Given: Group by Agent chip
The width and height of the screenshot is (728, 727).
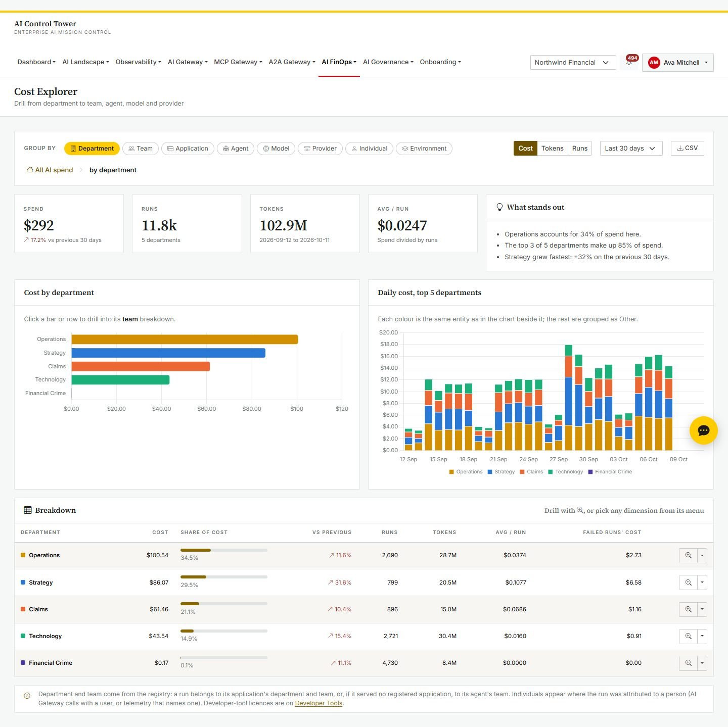Looking at the screenshot, I should [236, 149].
